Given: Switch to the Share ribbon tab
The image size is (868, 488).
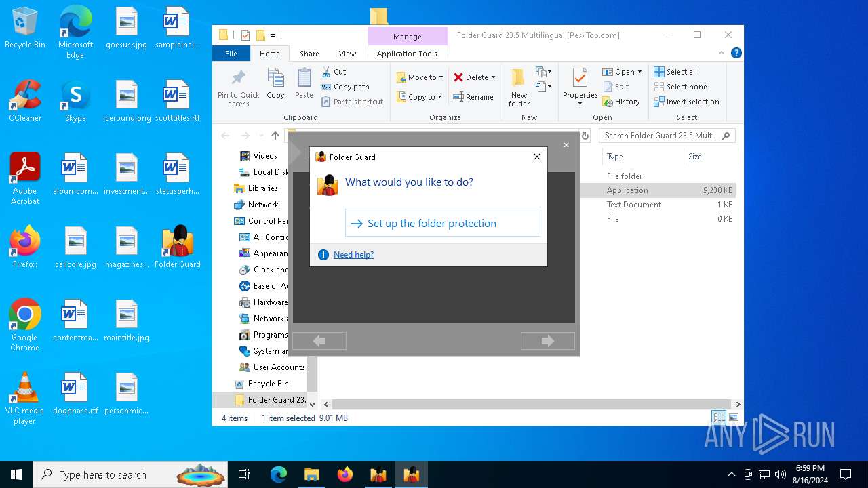Looking at the screenshot, I should coord(309,54).
